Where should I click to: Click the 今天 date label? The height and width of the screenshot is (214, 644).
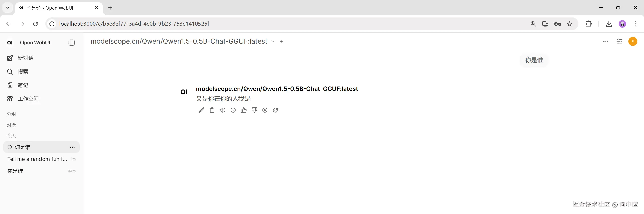(11, 136)
